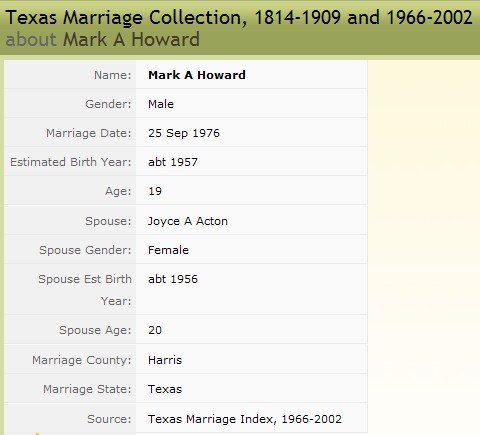The height and width of the screenshot is (435, 480).
Task: Click the 'Name:' field label
Action: point(113,75)
